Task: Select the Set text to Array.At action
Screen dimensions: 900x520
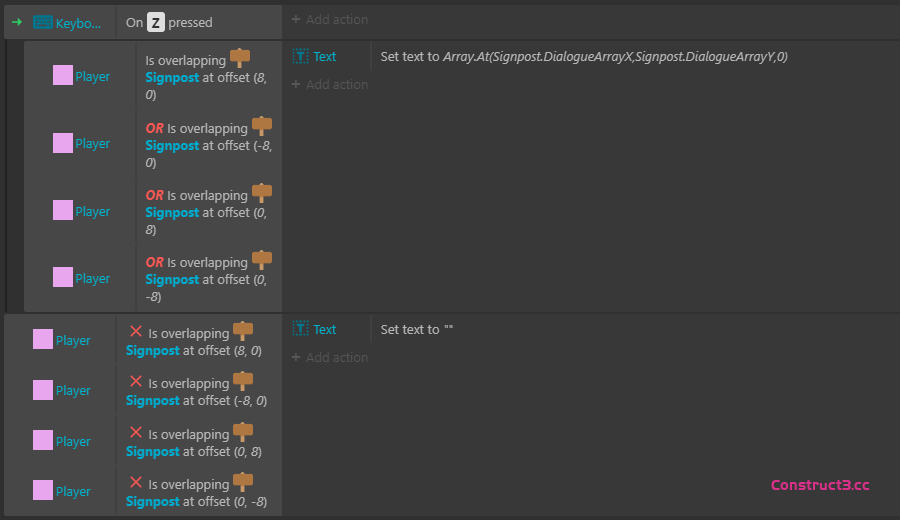Action: (x=584, y=57)
